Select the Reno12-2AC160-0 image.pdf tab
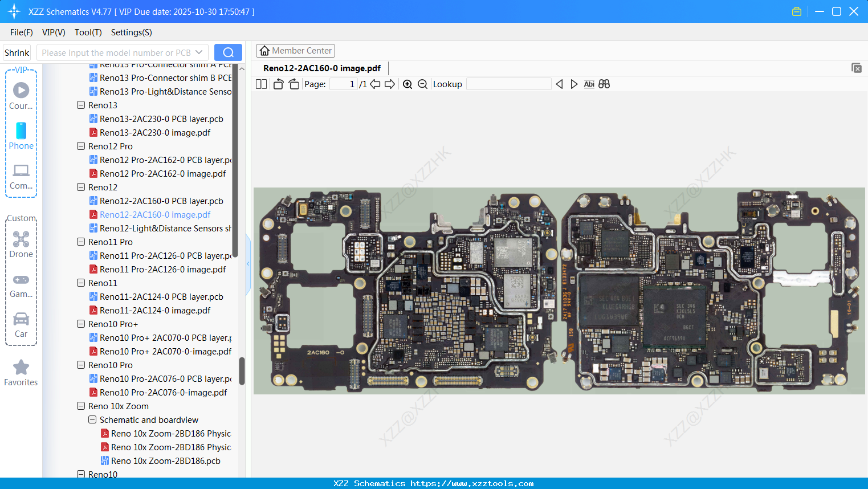This screenshot has height=489, width=868. tap(322, 68)
